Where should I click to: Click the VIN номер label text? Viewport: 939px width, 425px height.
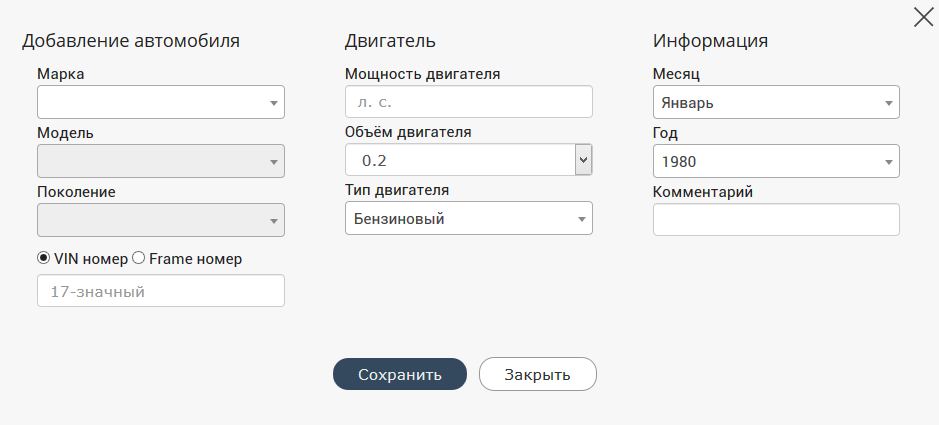[90, 259]
